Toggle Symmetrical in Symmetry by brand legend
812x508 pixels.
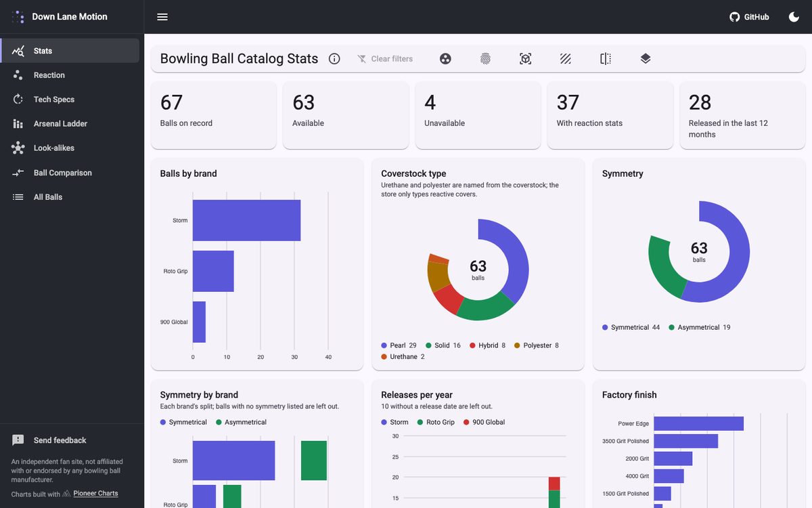(183, 422)
